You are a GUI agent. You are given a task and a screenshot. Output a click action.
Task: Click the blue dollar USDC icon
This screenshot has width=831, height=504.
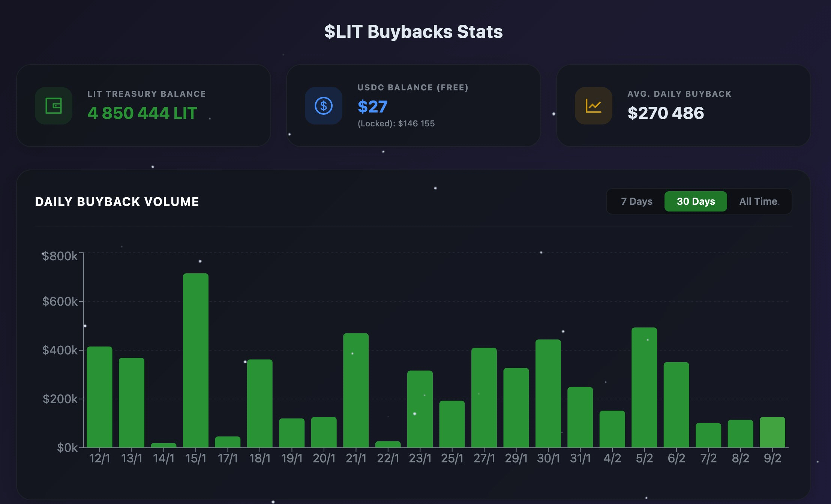click(323, 106)
